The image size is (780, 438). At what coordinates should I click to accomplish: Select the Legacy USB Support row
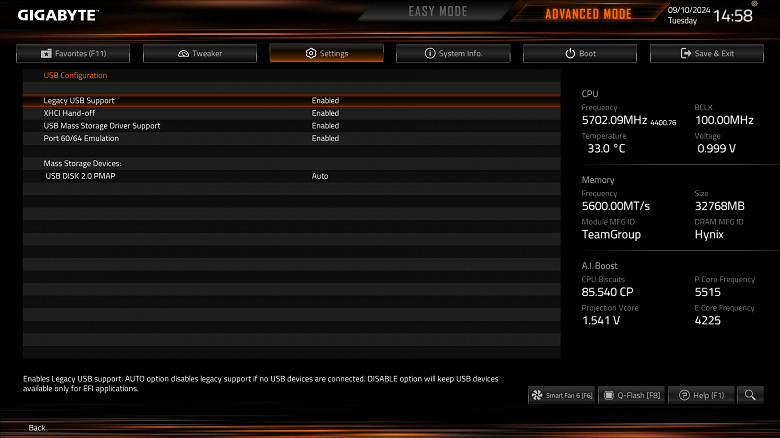coord(292,101)
